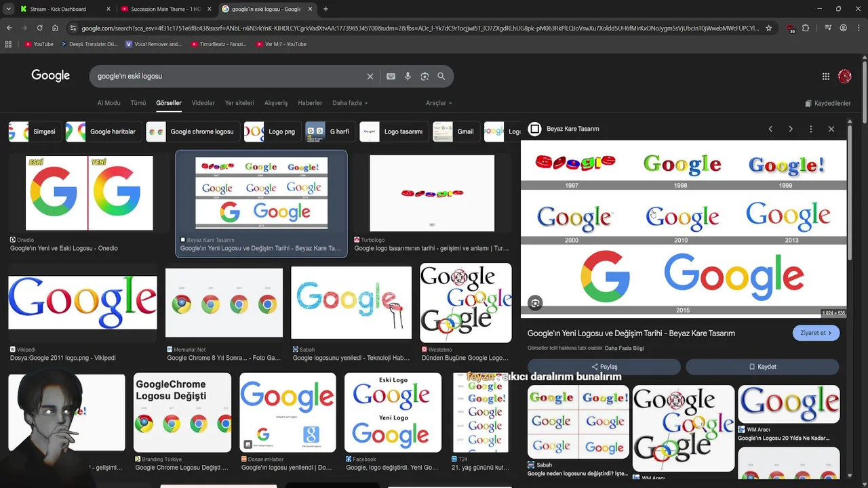Click Google haritalar filter chip

click(104, 131)
